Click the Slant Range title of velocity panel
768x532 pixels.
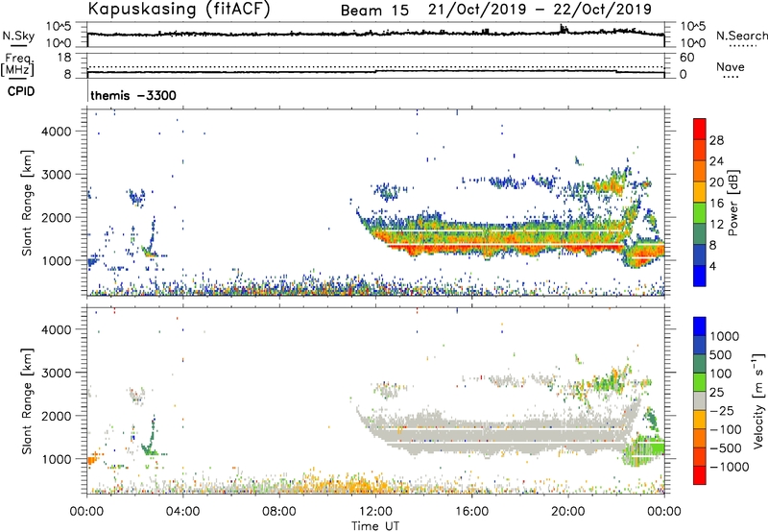(27, 401)
